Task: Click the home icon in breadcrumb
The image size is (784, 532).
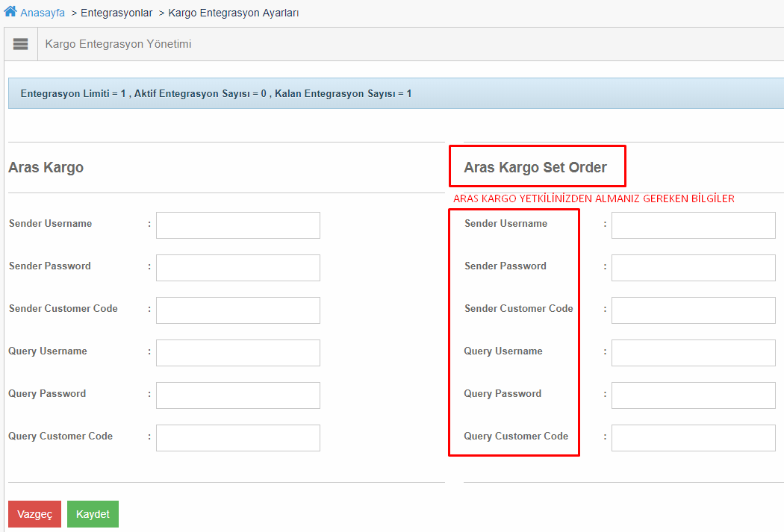Action: pos(10,11)
